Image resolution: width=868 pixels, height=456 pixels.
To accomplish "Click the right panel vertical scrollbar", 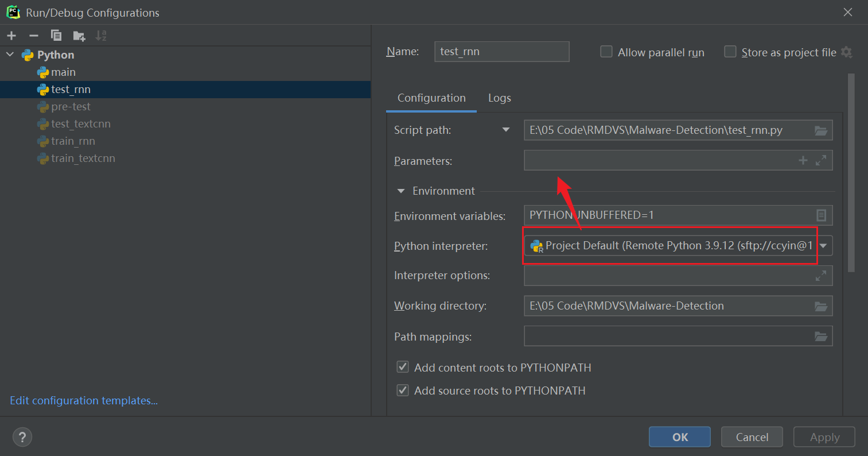I will [851, 172].
